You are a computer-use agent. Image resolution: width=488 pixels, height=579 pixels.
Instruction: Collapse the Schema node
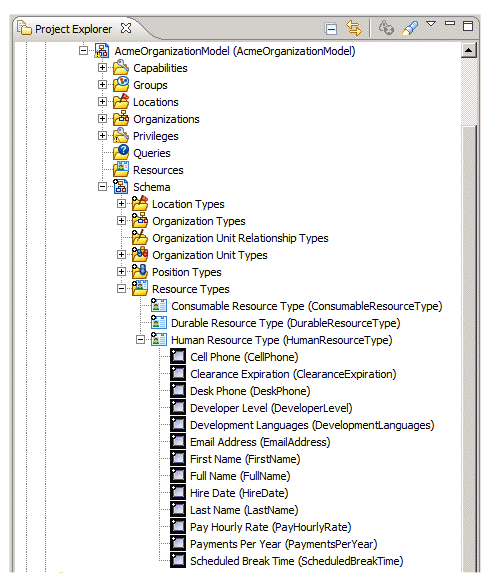click(x=103, y=186)
